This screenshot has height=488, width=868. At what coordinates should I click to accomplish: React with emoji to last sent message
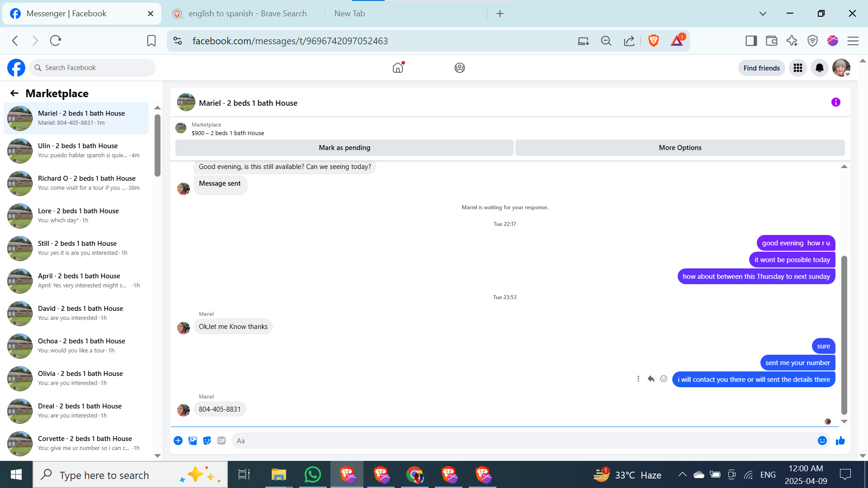pyautogui.click(x=664, y=379)
